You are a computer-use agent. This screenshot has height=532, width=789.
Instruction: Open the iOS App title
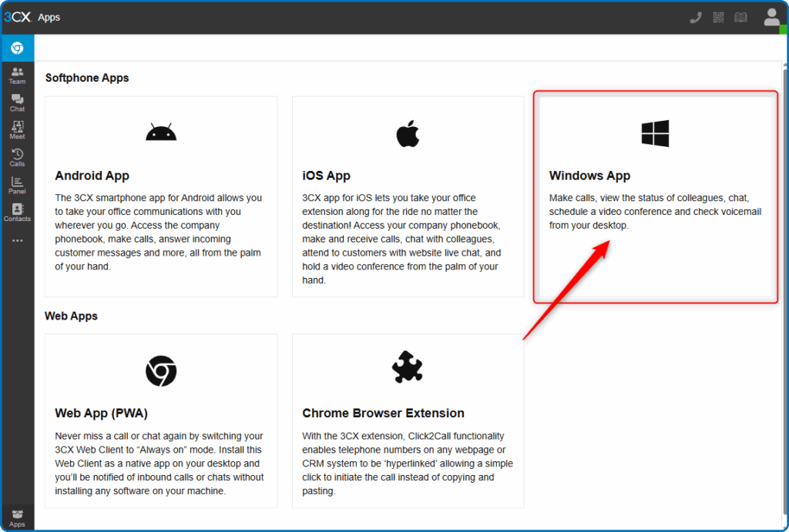(x=326, y=176)
